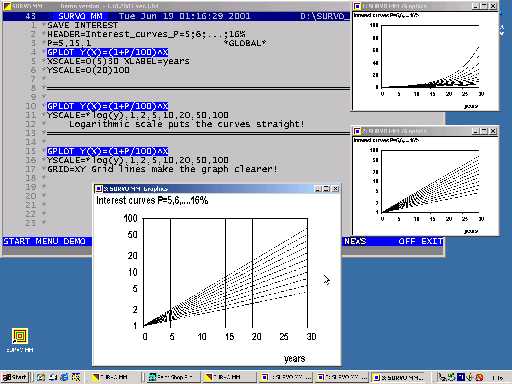Click 'Logarithmic scale puts the curves straight!' text
512x384 pixels.
pos(187,124)
